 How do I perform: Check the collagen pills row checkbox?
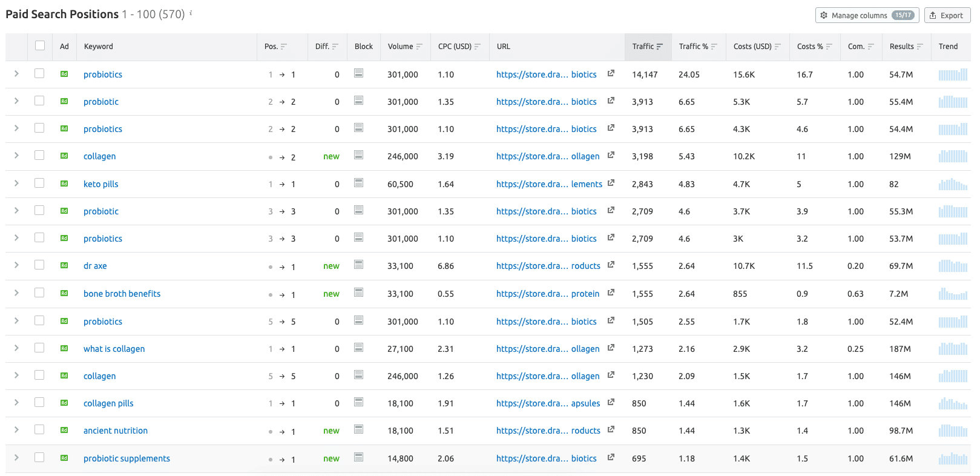tap(39, 402)
